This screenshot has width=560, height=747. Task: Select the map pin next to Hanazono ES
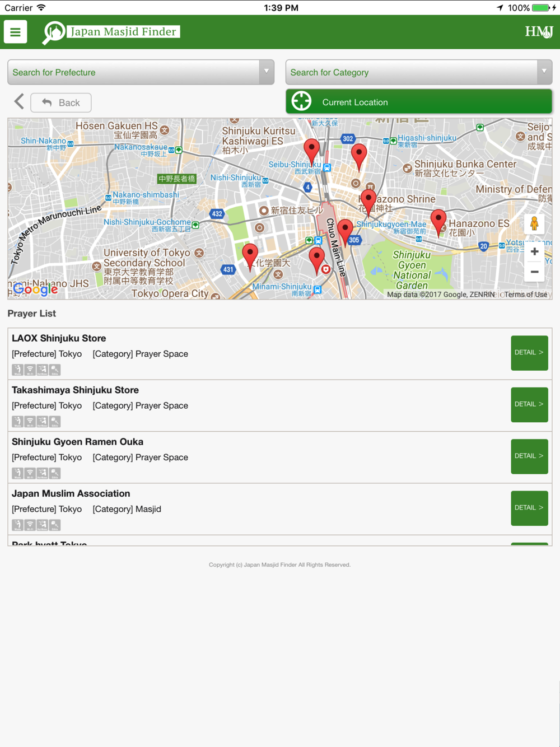(438, 222)
